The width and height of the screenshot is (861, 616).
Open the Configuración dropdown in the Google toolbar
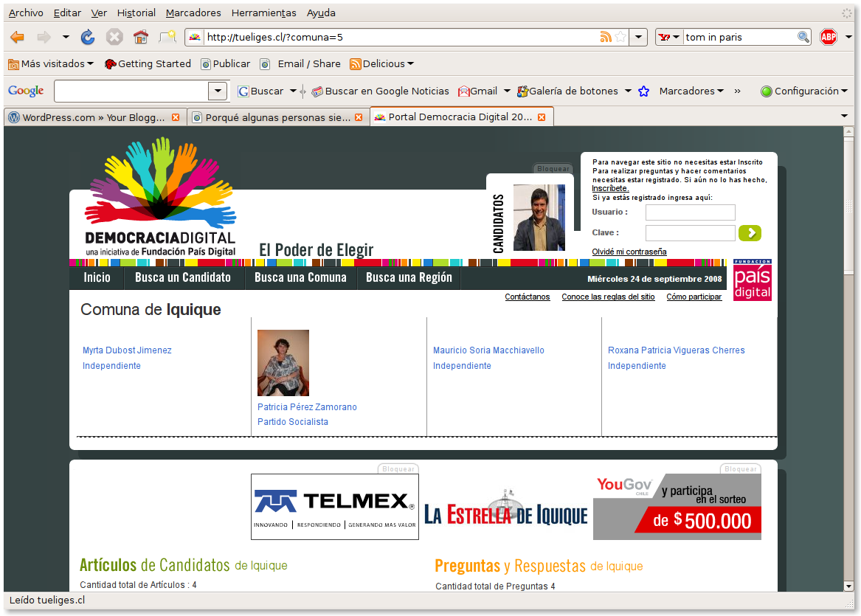click(x=804, y=91)
